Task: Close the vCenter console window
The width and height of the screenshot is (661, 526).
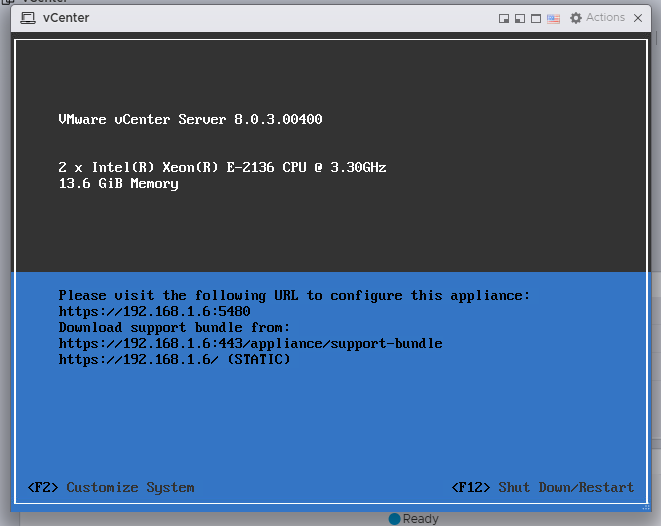Action: [638, 18]
